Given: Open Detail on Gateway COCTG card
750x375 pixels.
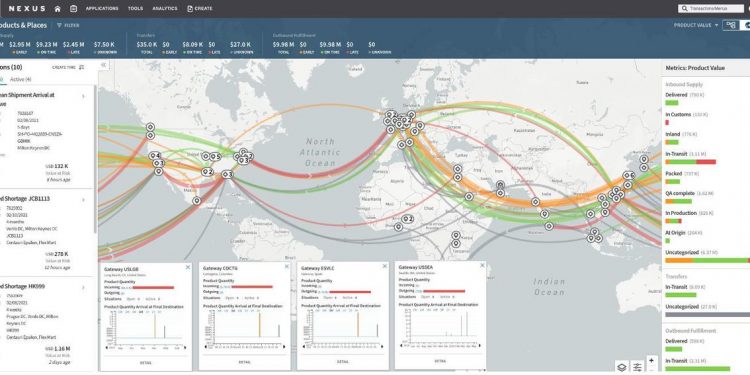Looking at the screenshot, I should click(x=244, y=362).
